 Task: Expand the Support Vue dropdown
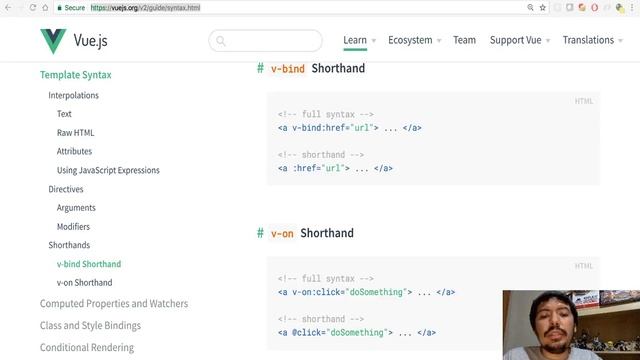tap(520, 40)
